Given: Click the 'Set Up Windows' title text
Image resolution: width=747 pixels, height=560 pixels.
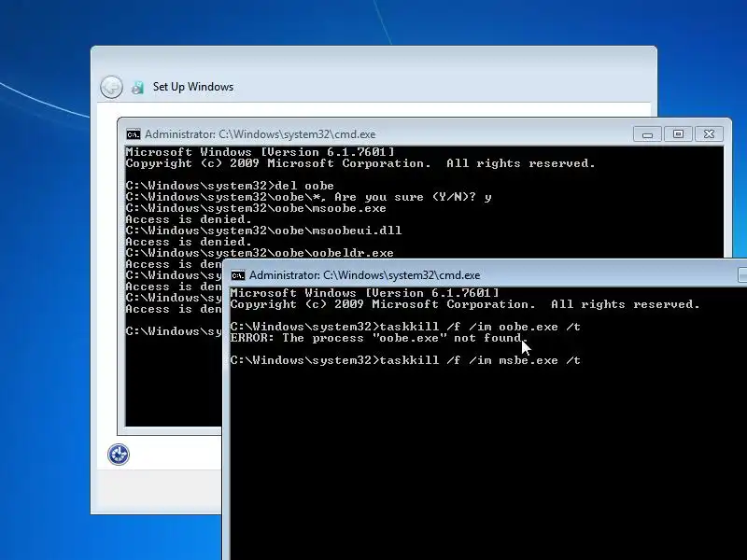Looking at the screenshot, I should (x=193, y=87).
